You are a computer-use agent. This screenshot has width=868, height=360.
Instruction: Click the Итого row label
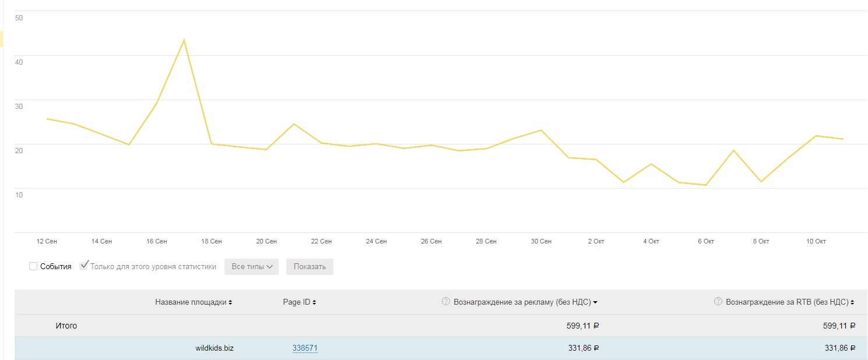tap(66, 326)
